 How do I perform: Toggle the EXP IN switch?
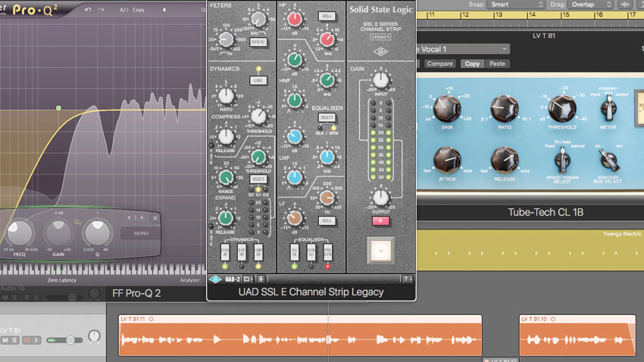point(242,252)
